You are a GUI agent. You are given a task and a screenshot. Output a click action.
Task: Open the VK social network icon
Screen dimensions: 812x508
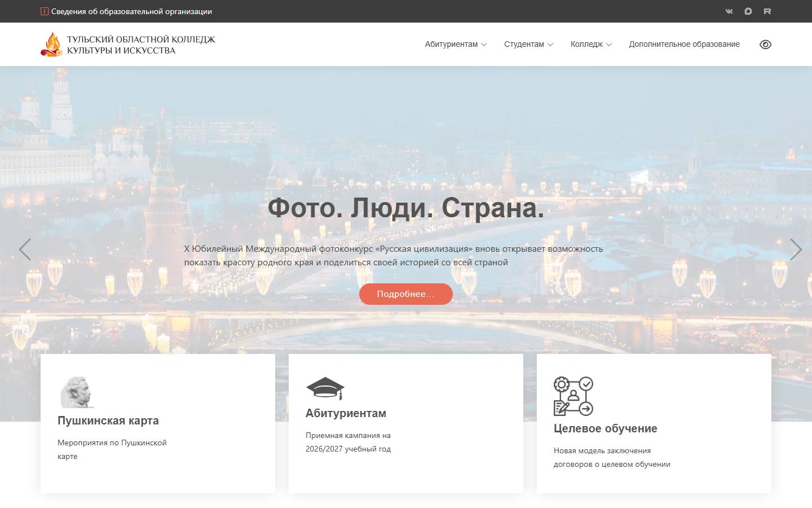(729, 11)
